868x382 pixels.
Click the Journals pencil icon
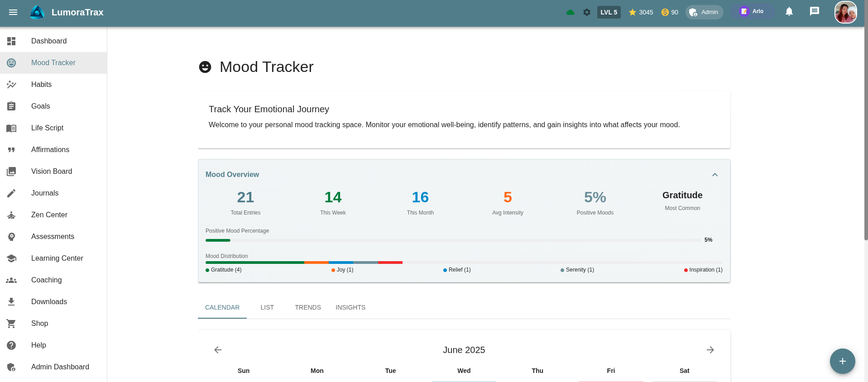click(11, 193)
